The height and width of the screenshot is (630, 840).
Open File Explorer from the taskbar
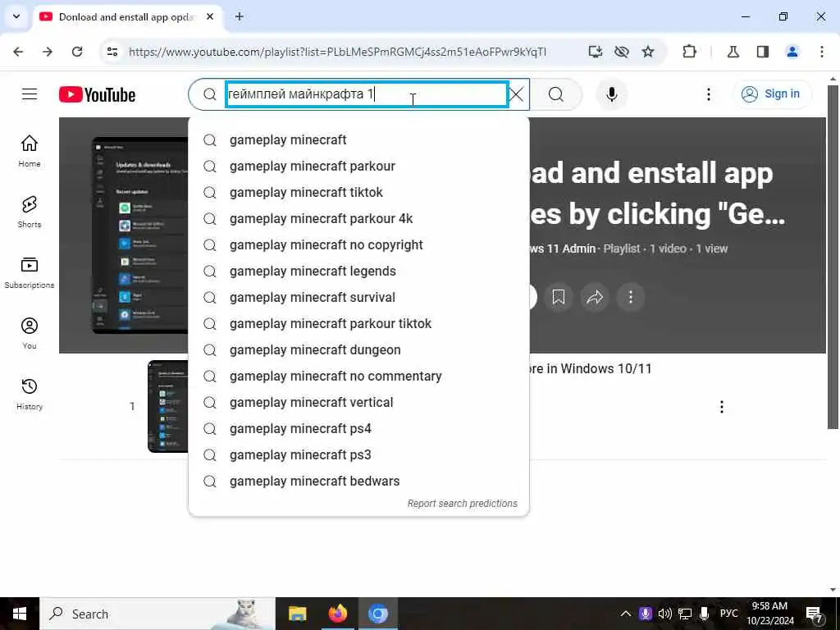pyautogui.click(x=297, y=614)
